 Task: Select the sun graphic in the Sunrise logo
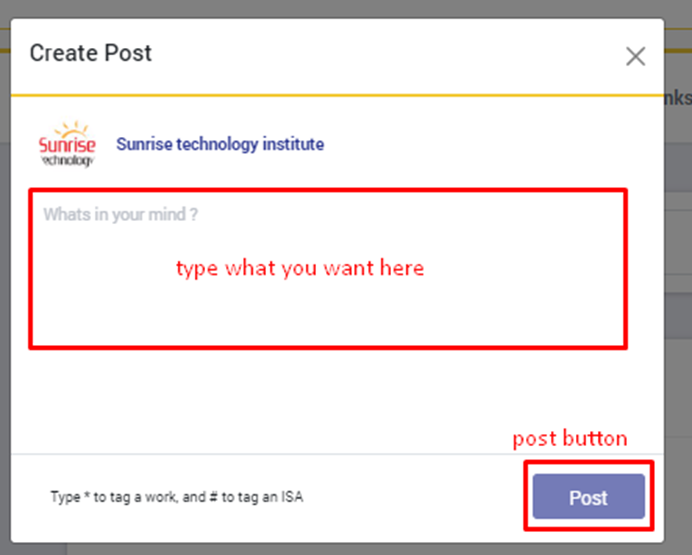coord(70,130)
